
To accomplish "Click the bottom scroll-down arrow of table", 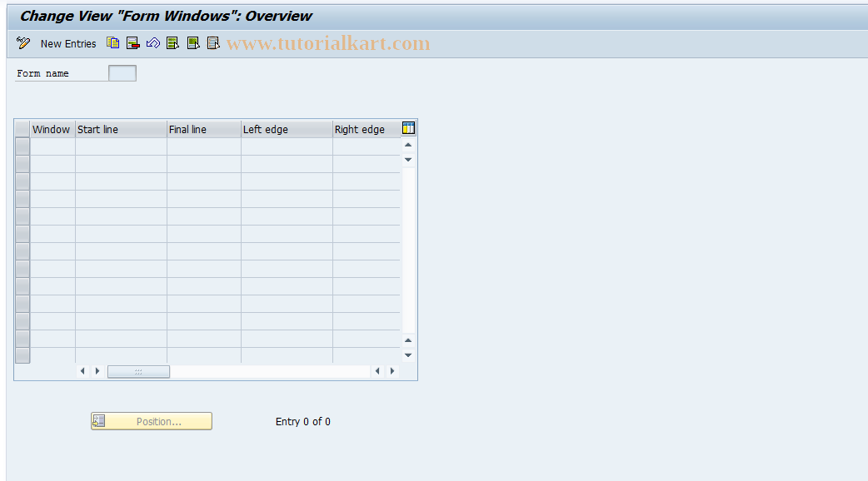I will coord(408,355).
